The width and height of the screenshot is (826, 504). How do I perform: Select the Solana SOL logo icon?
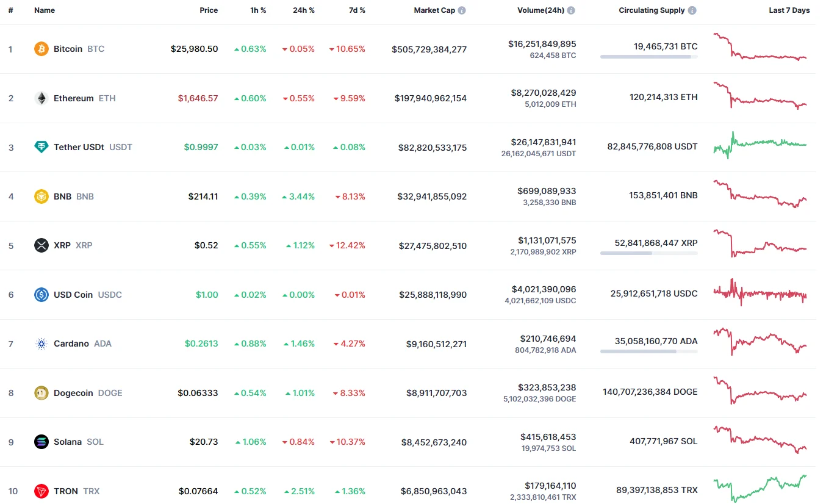coord(40,442)
